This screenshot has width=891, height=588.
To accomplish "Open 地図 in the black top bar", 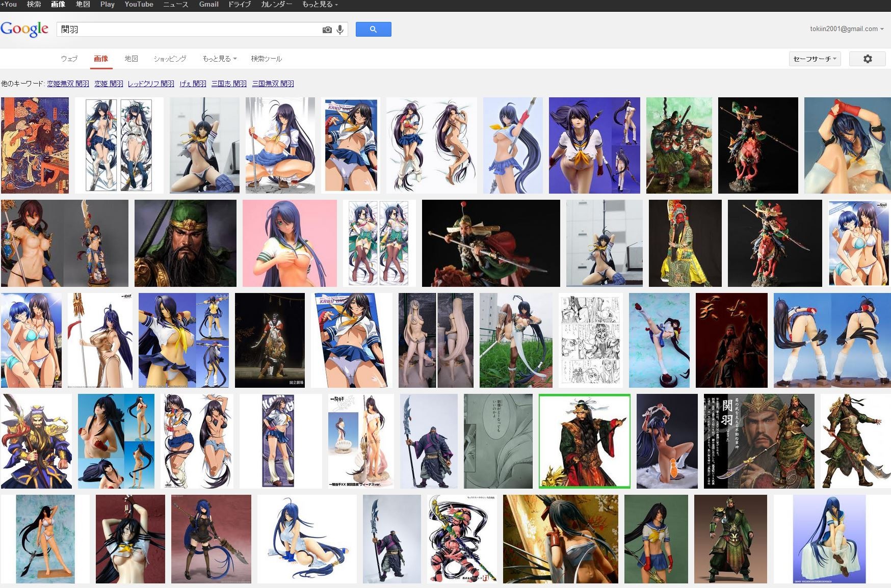I will click(x=83, y=5).
